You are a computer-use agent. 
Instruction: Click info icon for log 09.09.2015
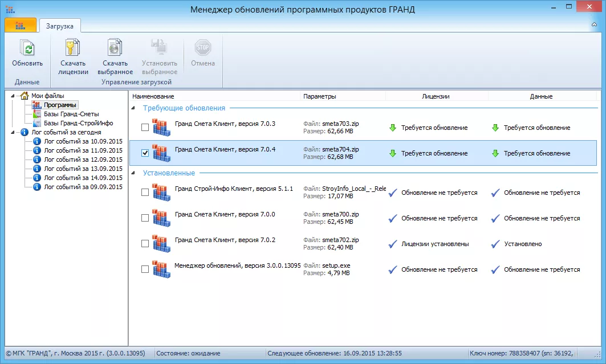[36, 187]
